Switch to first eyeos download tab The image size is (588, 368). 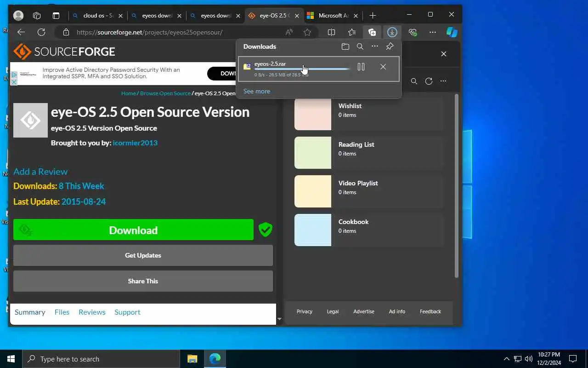[157, 16]
